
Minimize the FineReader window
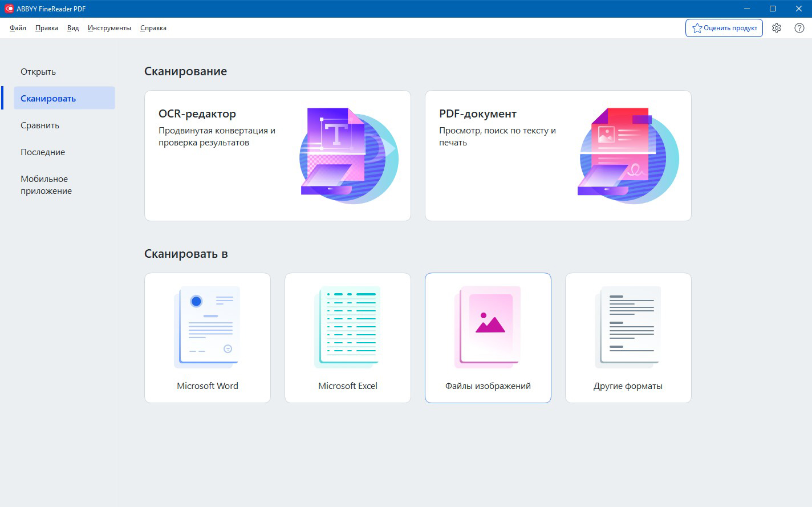[x=747, y=9]
